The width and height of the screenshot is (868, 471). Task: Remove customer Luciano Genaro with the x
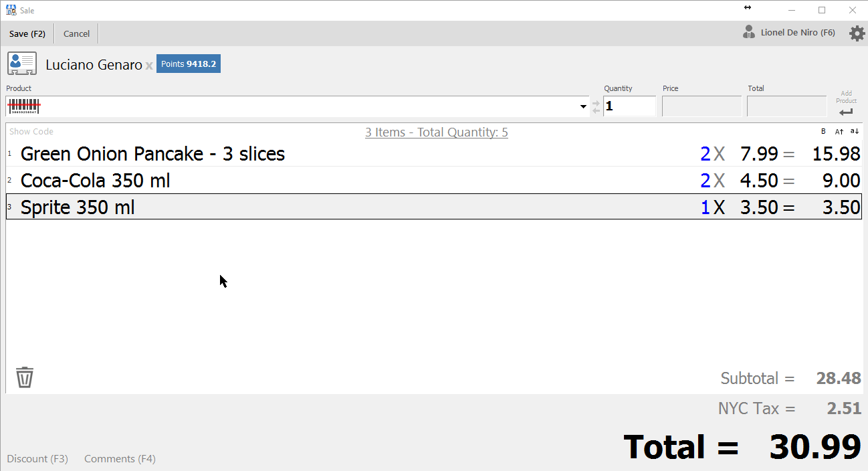149,66
